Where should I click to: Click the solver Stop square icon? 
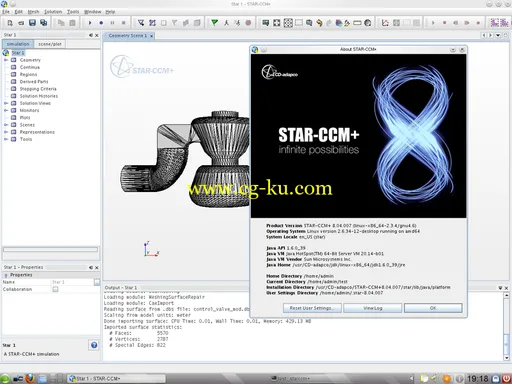(123, 23)
